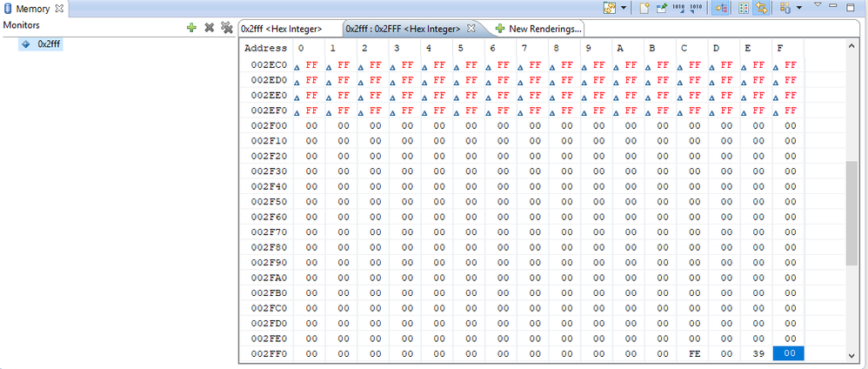Open the New Renderings... tab
The image size is (868, 369).
coord(538,29)
